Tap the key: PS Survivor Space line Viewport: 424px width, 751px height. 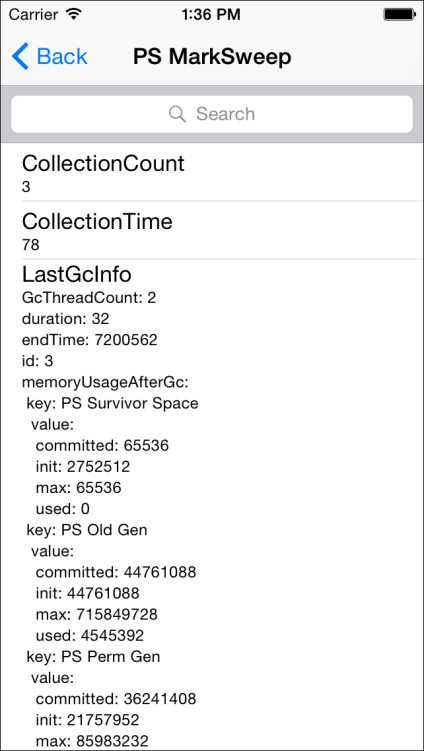(112, 403)
